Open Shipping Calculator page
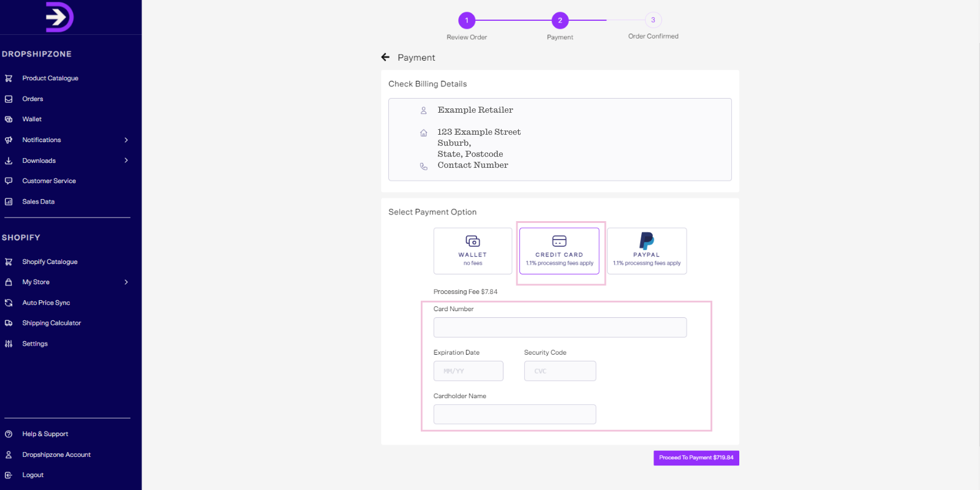The image size is (980, 490). click(51, 323)
